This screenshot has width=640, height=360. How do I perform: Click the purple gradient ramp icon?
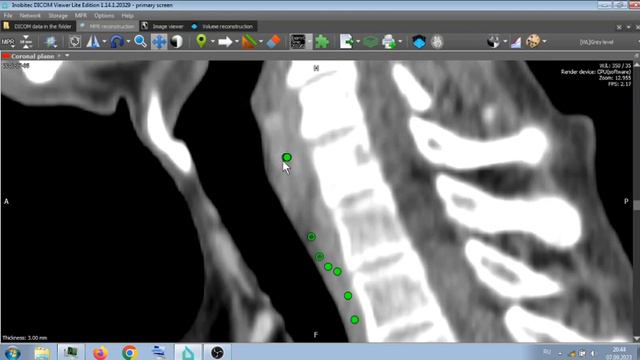pyautogui.click(x=516, y=42)
